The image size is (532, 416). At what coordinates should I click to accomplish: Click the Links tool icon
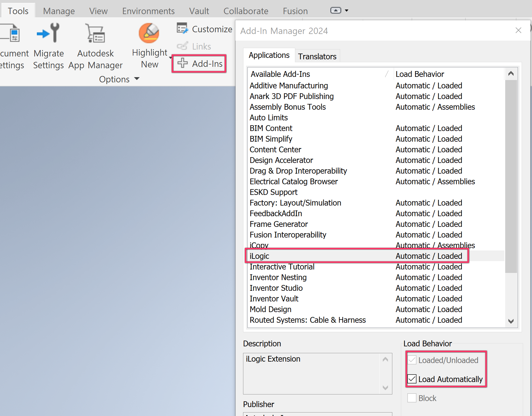coord(183,46)
